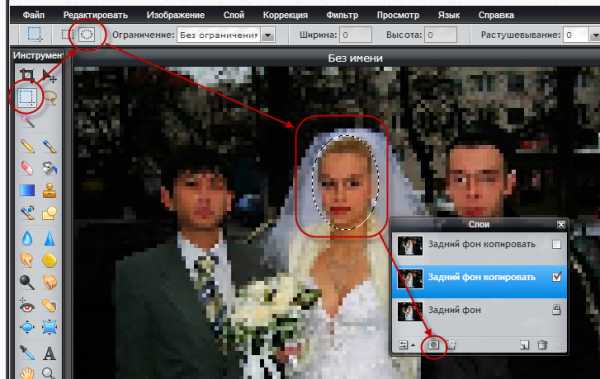600x379 pixels.
Task: Delete layer with the trash icon
Action: [x=542, y=345]
